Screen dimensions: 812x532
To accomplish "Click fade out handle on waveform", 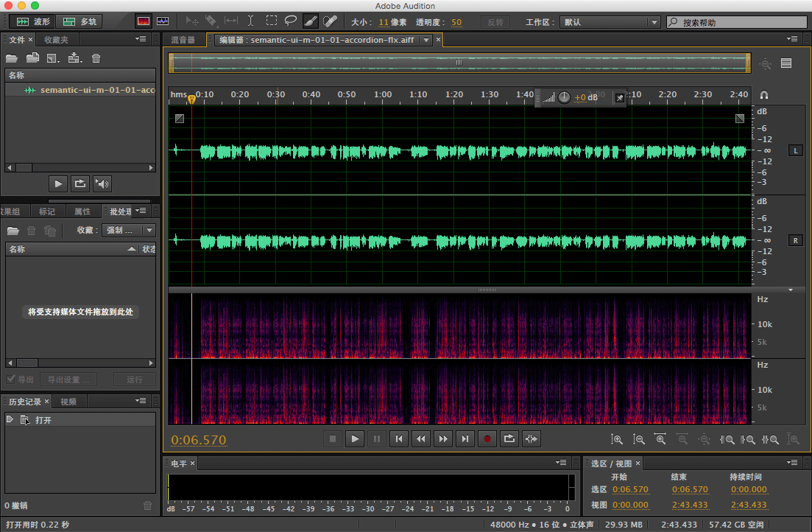I will [x=740, y=118].
